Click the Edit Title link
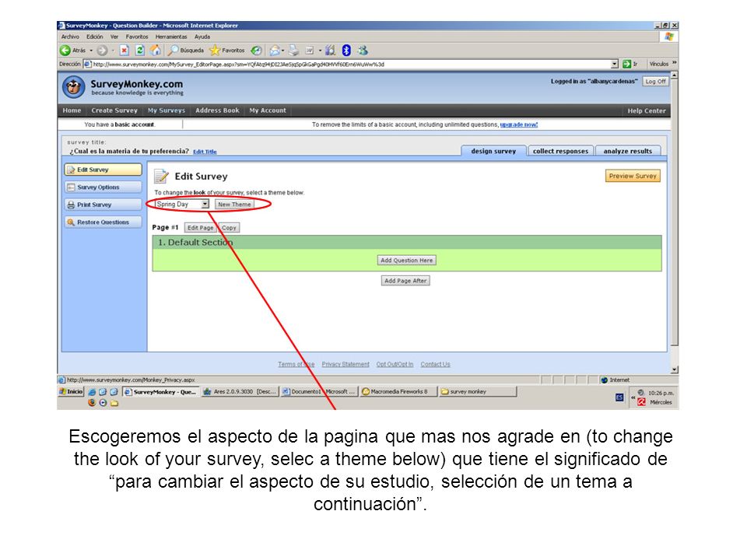This screenshot has width=747, height=560. [x=205, y=152]
